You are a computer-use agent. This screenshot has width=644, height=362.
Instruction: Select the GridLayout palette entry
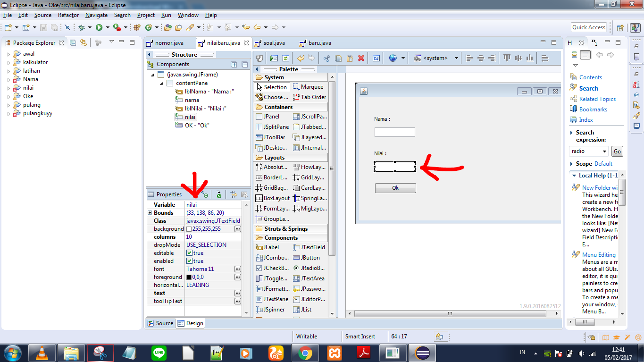[309, 177]
